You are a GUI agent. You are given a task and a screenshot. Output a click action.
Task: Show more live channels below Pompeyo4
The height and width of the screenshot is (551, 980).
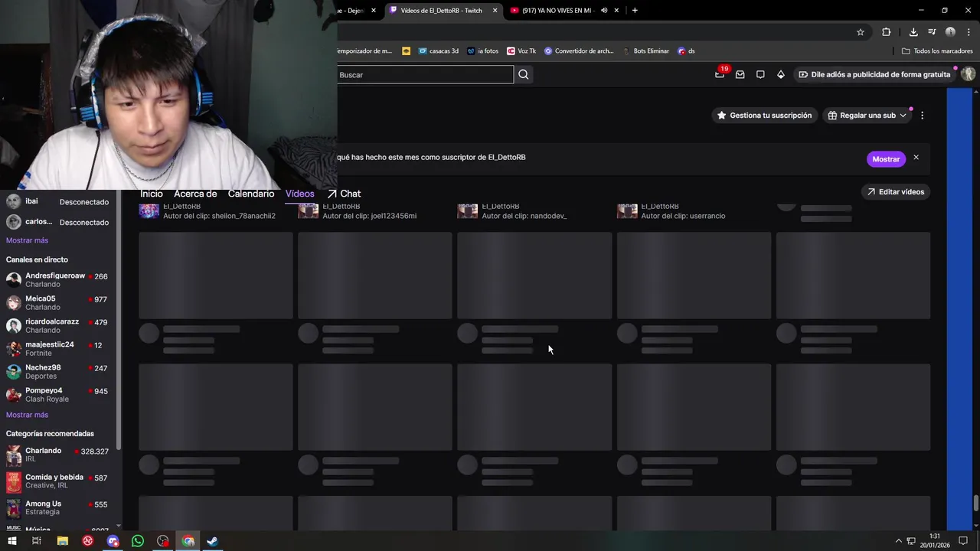[27, 415]
